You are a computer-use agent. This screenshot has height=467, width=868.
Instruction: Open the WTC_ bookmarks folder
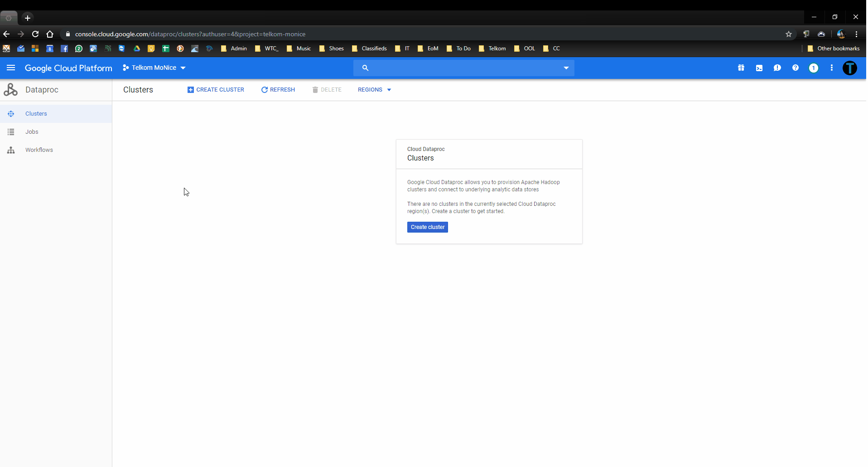[266, 49]
